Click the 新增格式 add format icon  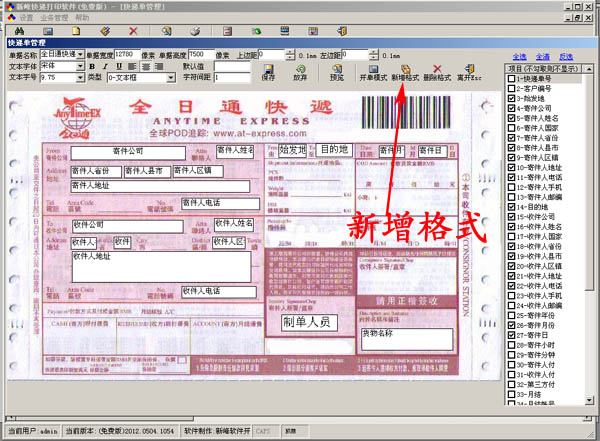[x=405, y=72]
